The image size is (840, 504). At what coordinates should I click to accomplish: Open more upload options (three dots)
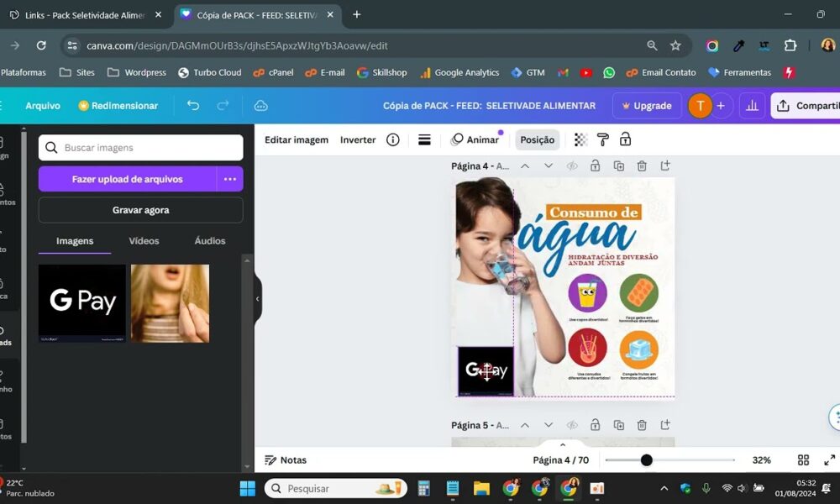tap(230, 179)
